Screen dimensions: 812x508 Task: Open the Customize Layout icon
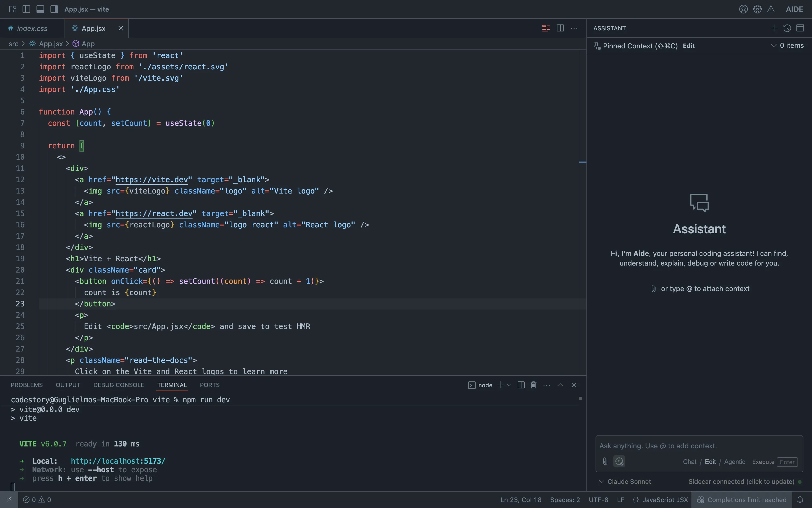[12, 9]
